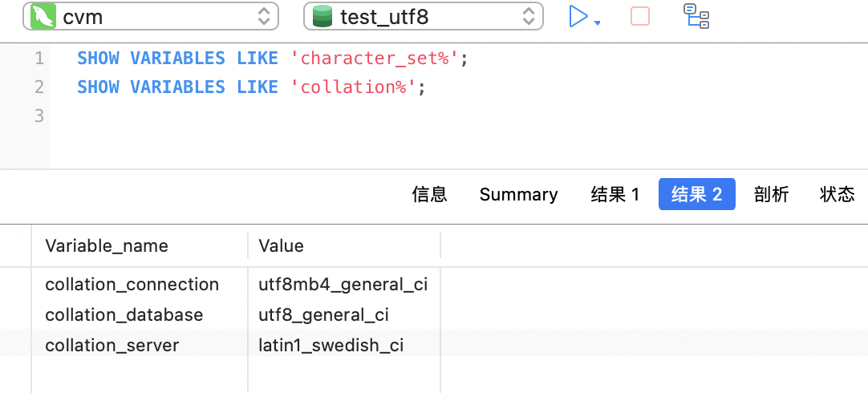Open the Summary tab
Viewport: 868px width, 393px height.
518,194
